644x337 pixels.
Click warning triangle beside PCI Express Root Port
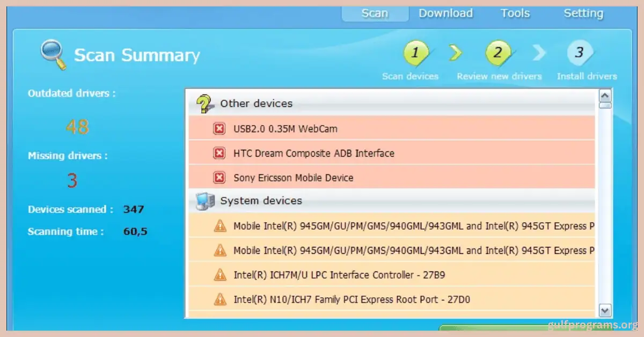[219, 299]
